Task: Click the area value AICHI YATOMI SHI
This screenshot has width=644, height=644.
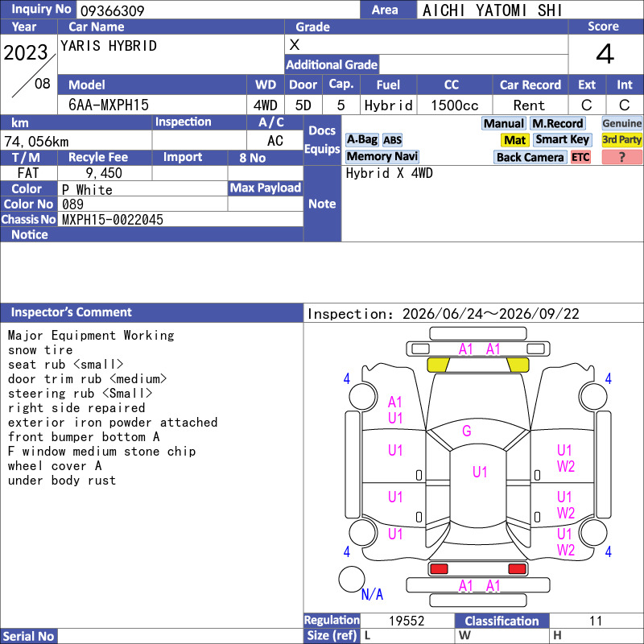Action: click(492, 10)
